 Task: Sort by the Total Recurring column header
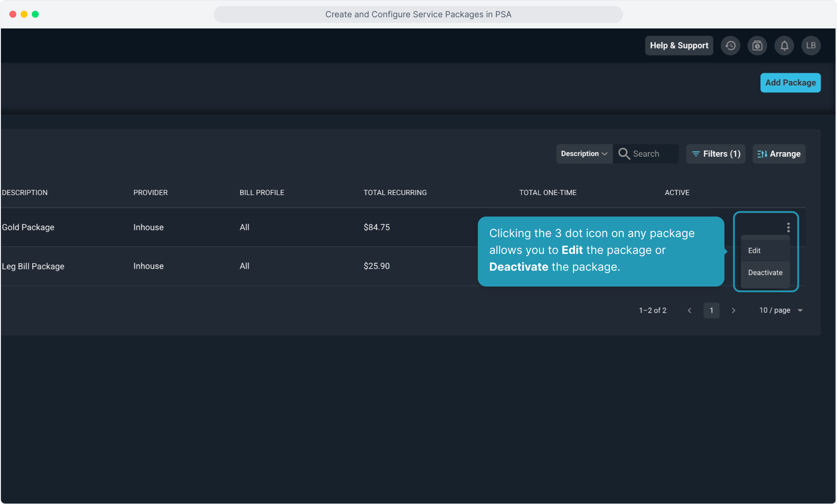point(395,193)
